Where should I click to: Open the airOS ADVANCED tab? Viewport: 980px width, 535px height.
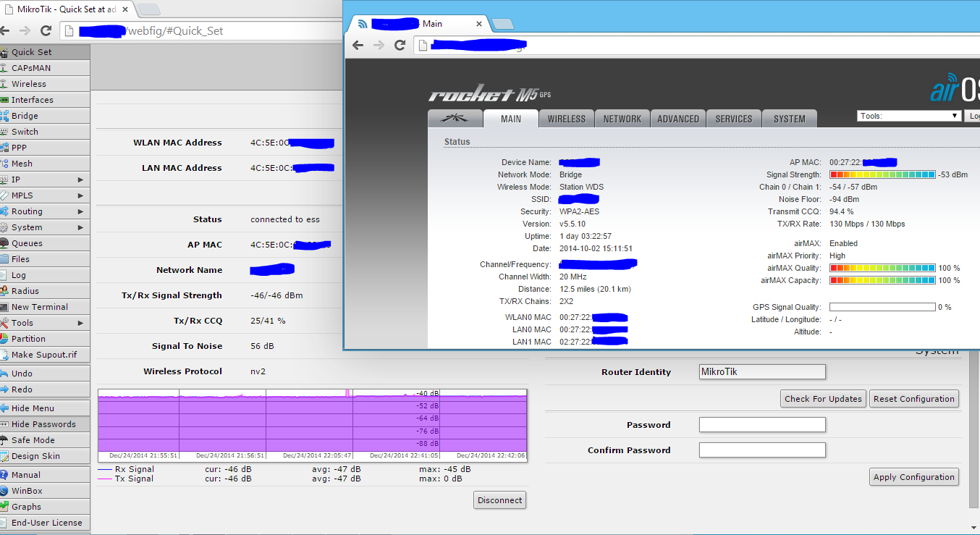(678, 119)
